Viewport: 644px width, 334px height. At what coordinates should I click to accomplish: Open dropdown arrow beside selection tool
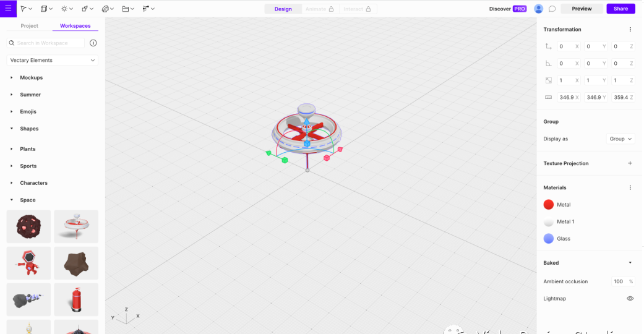coord(30,9)
